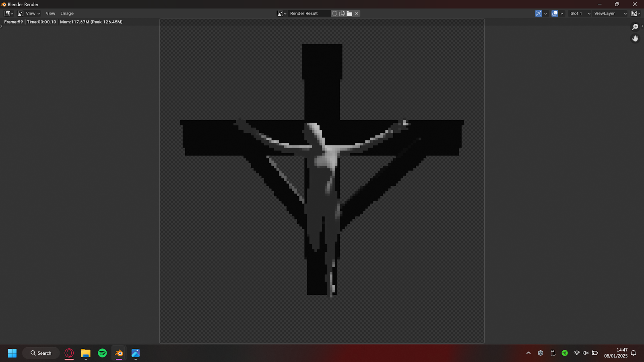Click the Render Result image name field
Viewport: 644px width, 362px height.
point(309,13)
